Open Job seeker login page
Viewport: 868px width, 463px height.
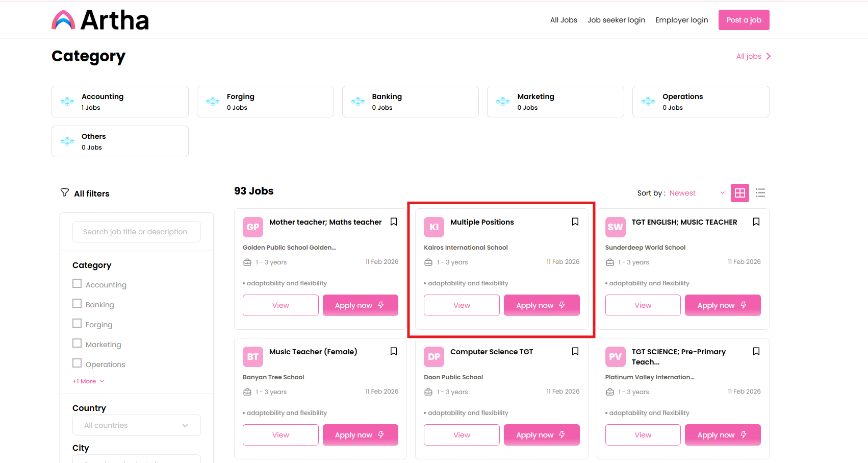616,20
